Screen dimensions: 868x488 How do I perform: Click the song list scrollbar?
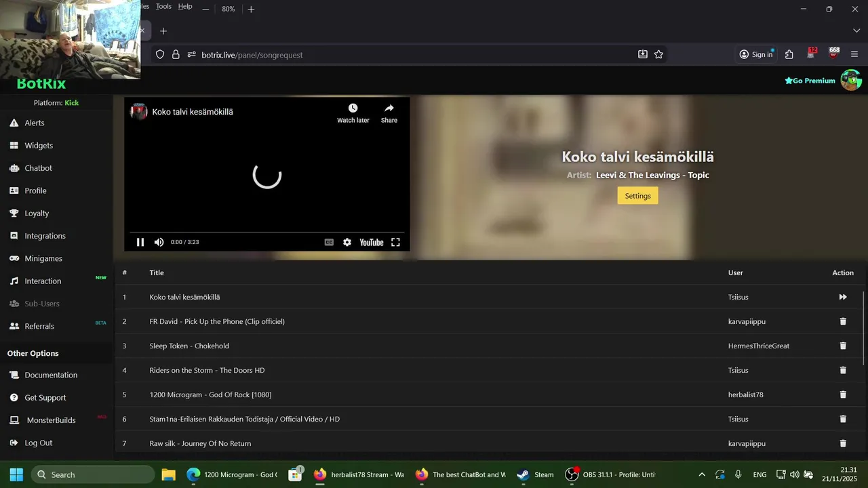point(864,329)
